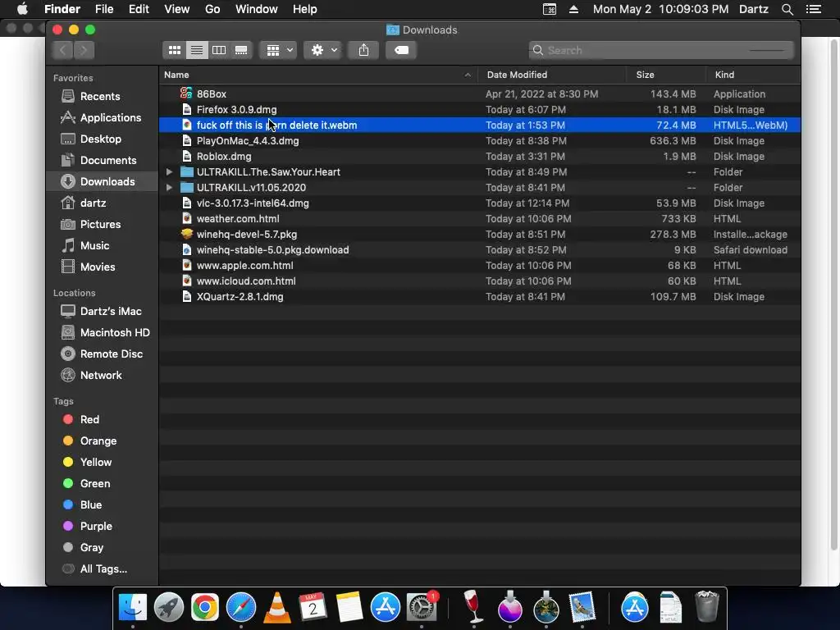Switch to gallery view in Finder toolbar
Viewport: 840px width, 630px height.
[241, 50]
